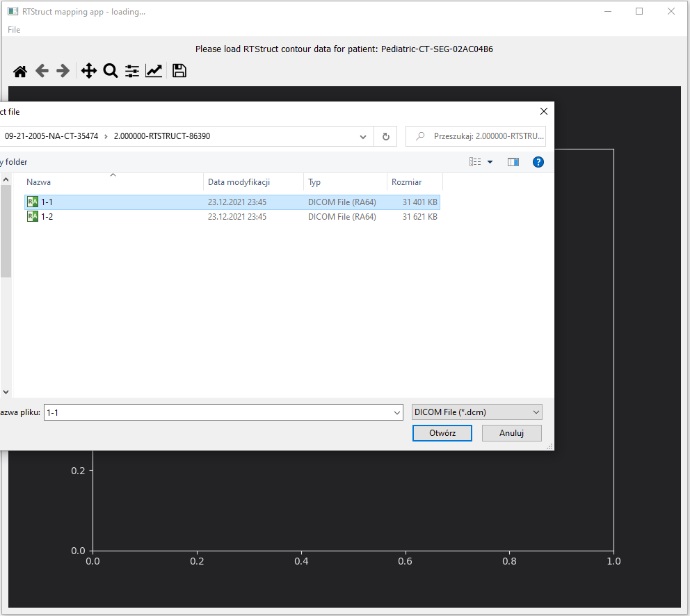Viewport: 690px width, 616px height.
Task: Save the figure using the disk icon
Action: click(x=179, y=70)
